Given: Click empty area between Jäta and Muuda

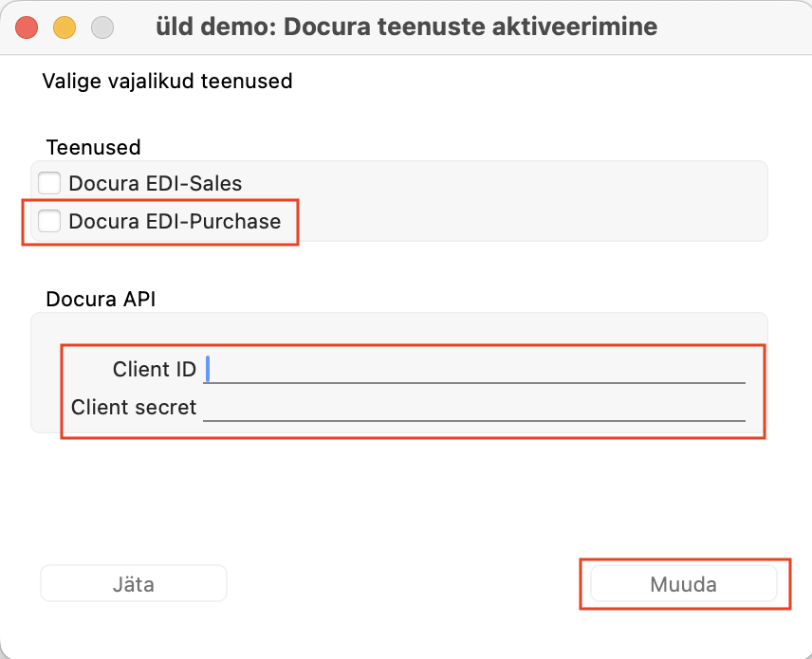Looking at the screenshot, I should pos(408,583).
